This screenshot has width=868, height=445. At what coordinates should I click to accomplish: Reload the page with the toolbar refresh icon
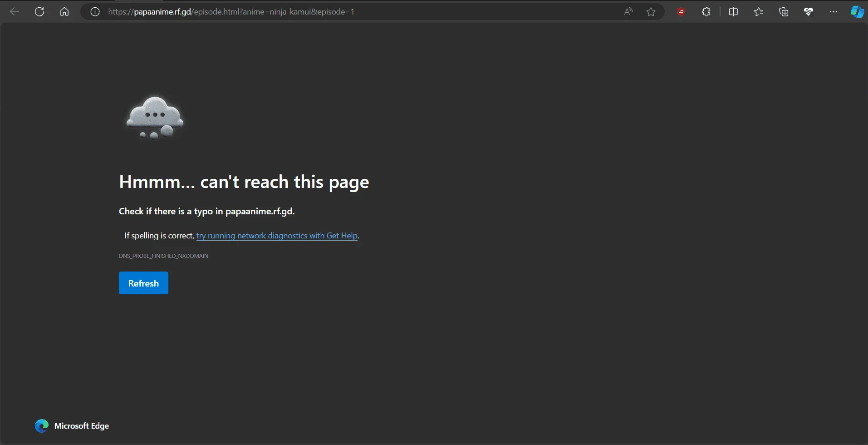[39, 12]
